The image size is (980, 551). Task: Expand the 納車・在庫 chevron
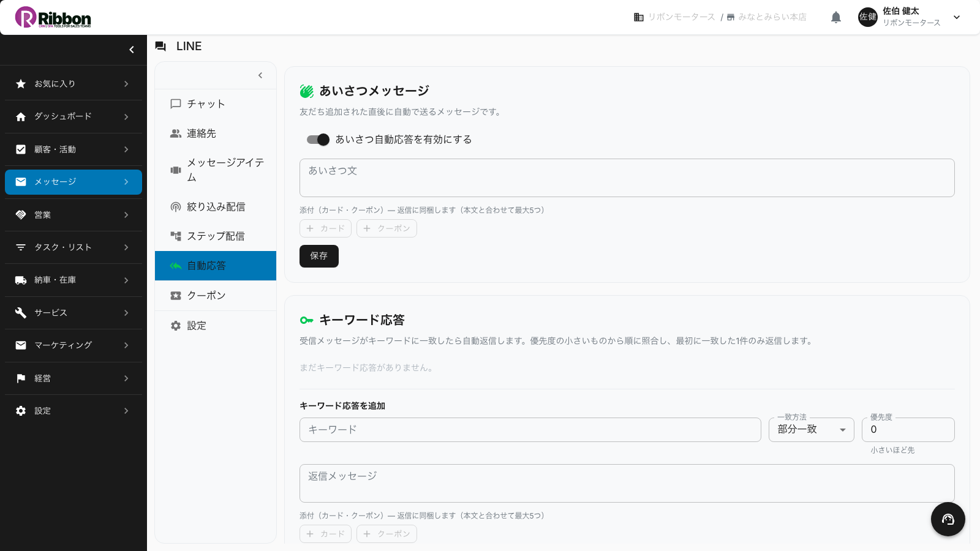[x=126, y=280]
